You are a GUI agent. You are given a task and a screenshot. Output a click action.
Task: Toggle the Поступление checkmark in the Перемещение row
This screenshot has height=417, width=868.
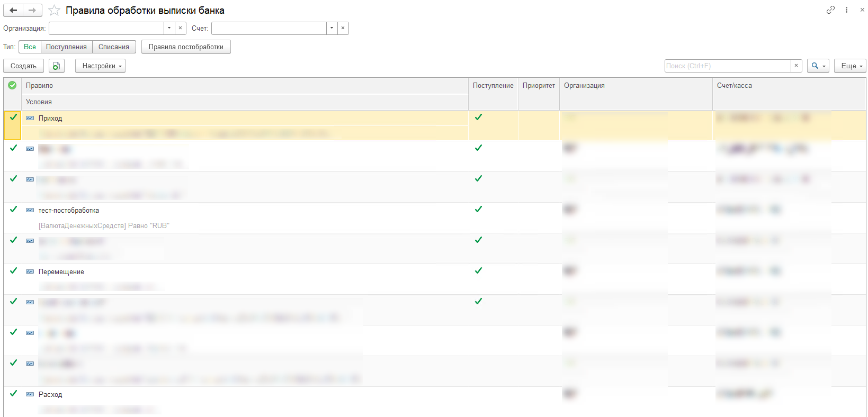(478, 271)
